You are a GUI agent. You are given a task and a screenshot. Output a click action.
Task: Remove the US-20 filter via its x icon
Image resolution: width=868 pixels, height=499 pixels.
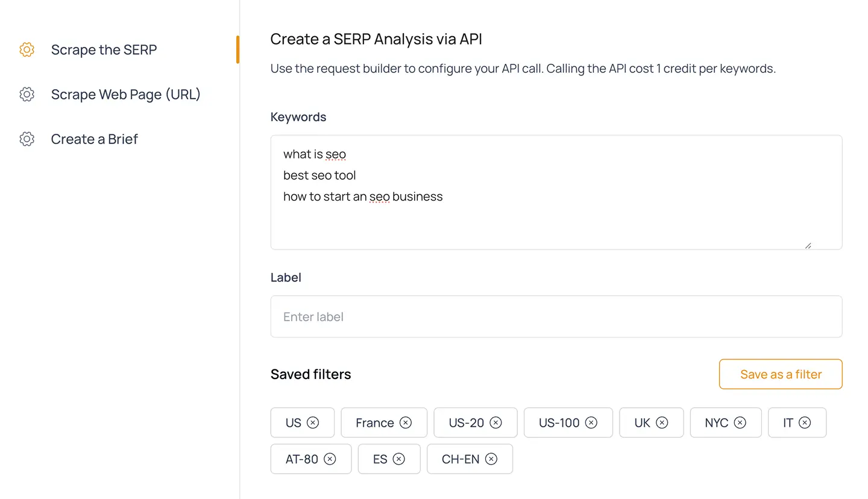pos(495,422)
